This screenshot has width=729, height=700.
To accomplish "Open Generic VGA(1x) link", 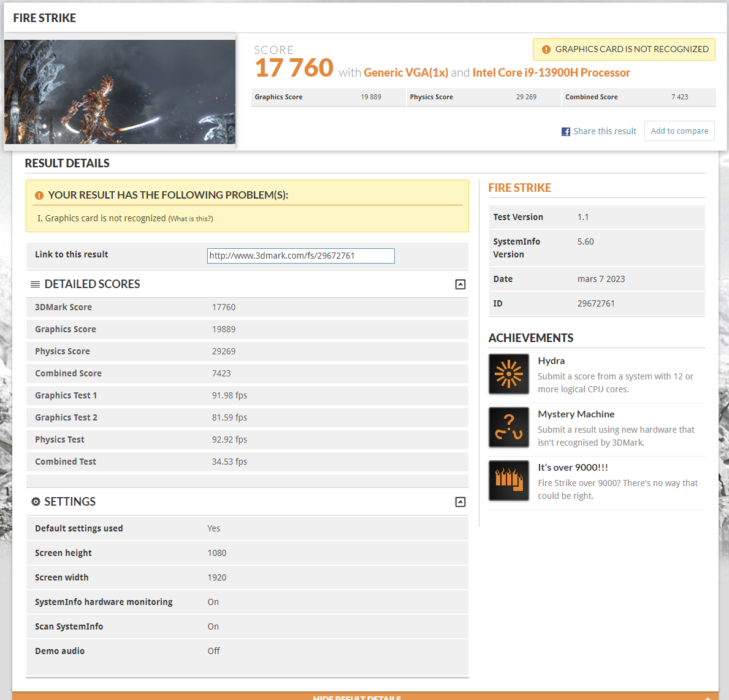I will (x=406, y=72).
